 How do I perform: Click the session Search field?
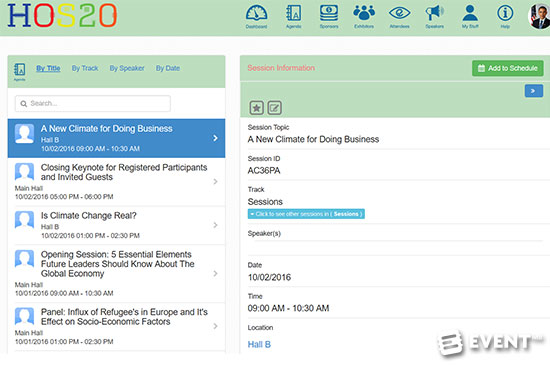[x=93, y=103]
